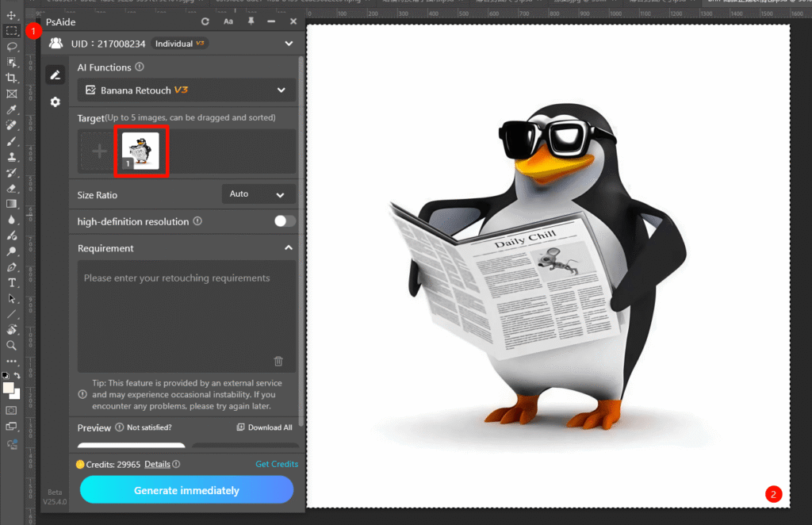Open the Size Ratio Auto dropdown
Viewport: 812px width, 525px height.
pyautogui.click(x=259, y=194)
